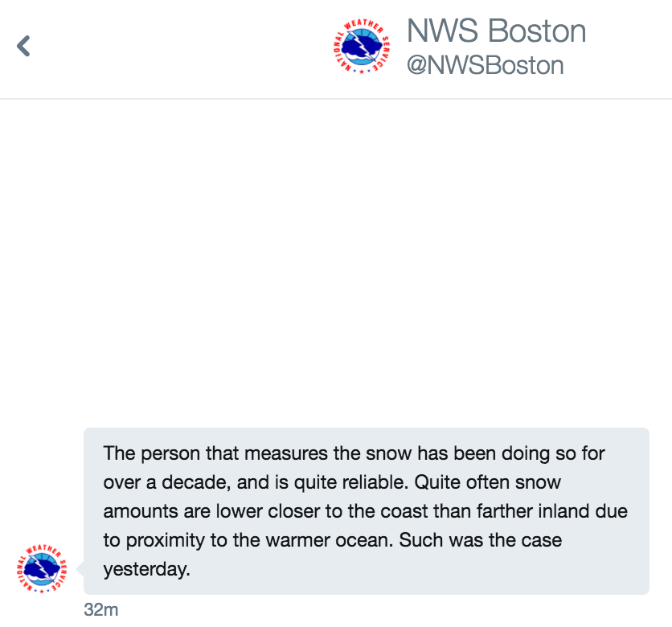
Task: Click the empty conversation area above message
Action: (336, 257)
